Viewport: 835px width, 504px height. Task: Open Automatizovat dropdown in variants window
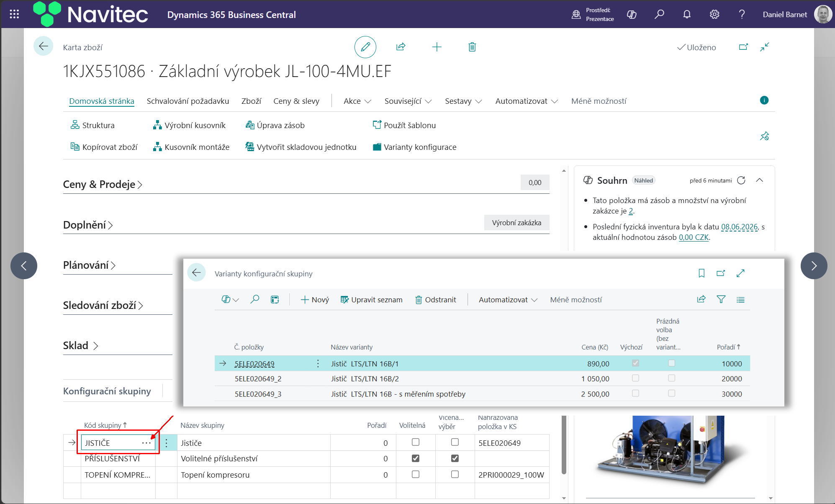[508, 300]
